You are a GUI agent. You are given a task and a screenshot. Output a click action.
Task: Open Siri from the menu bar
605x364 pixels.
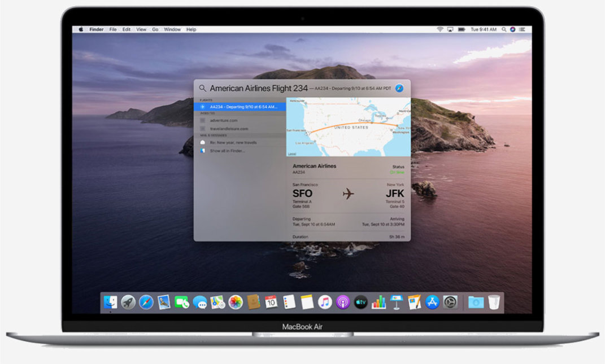pos(513,29)
